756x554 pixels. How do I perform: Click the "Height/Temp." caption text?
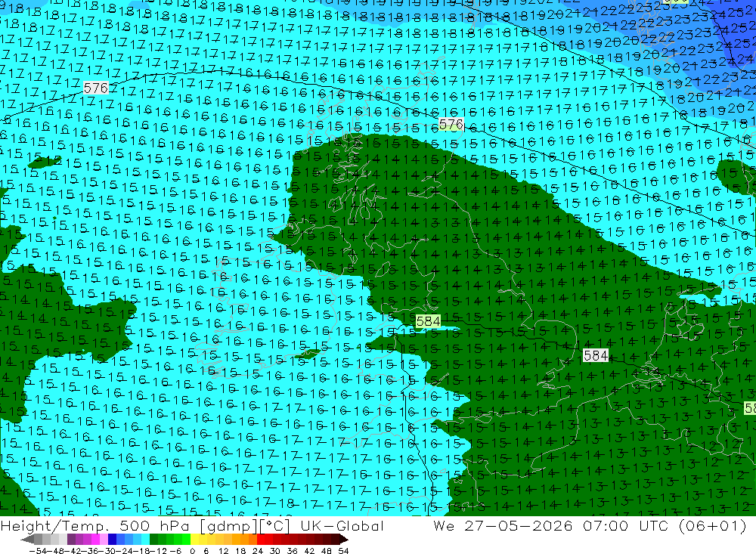pyautogui.click(x=55, y=526)
